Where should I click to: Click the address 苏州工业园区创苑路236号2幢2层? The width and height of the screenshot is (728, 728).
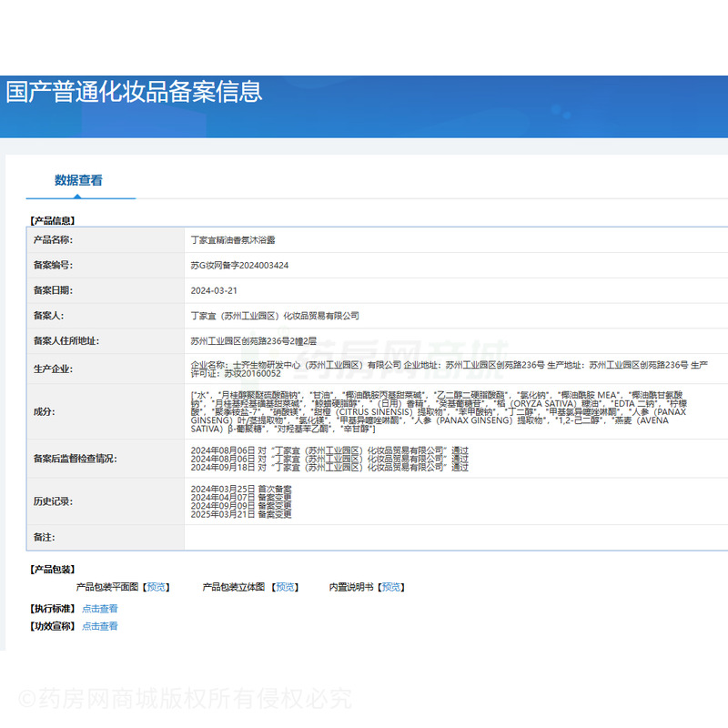(253, 340)
